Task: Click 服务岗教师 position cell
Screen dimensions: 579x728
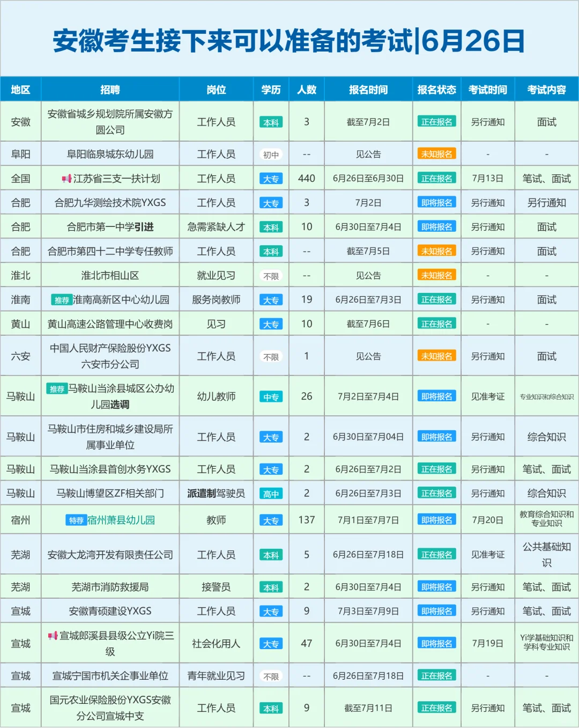Action: click(x=216, y=300)
